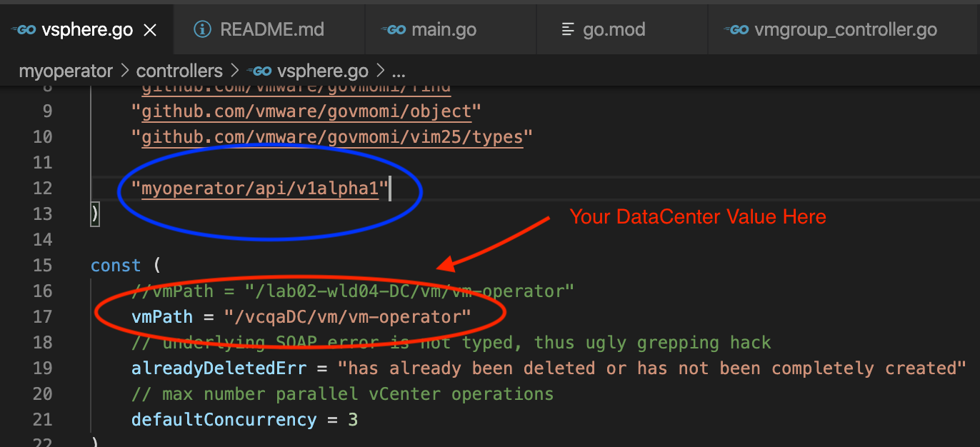Click the SOAP error comment on line 18

coord(451,343)
